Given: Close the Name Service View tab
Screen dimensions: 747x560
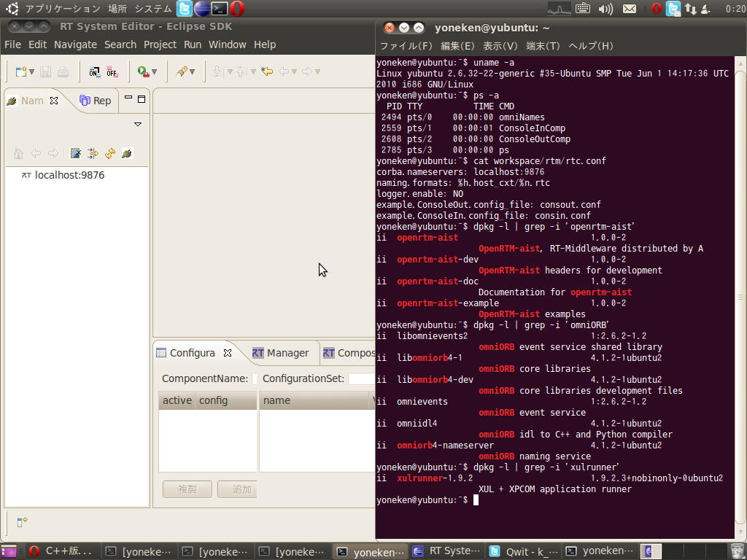Looking at the screenshot, I should tap(54, 101).
